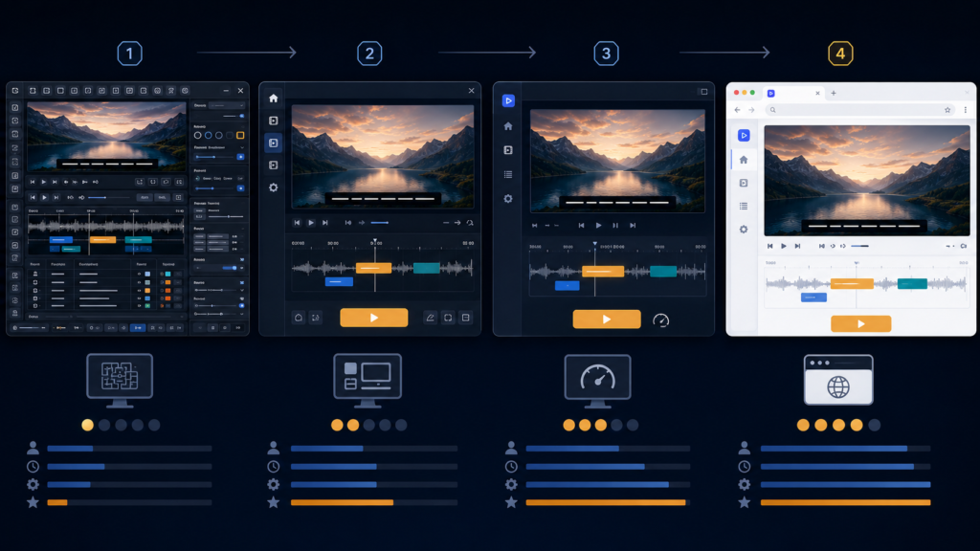Adjust the blue volume slider in window 2

(379, 222)
